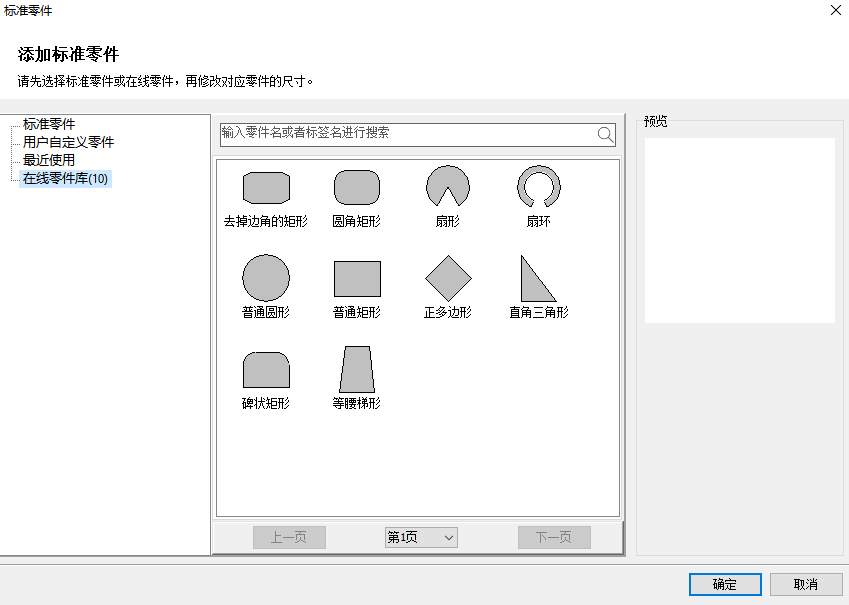Choose the 等腰梯形 trapezoid icon
The height and width of the screenshot is (605, 849).
(x=357, y=369)
